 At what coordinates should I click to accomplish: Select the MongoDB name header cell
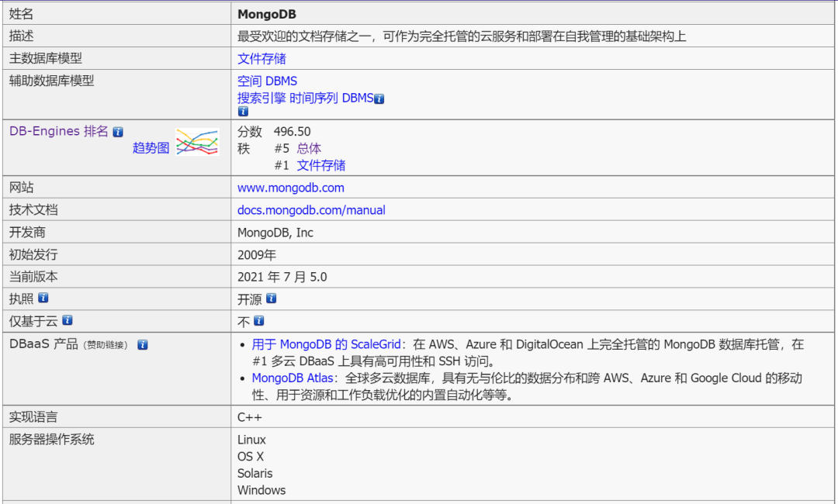(x=533, y=14)
